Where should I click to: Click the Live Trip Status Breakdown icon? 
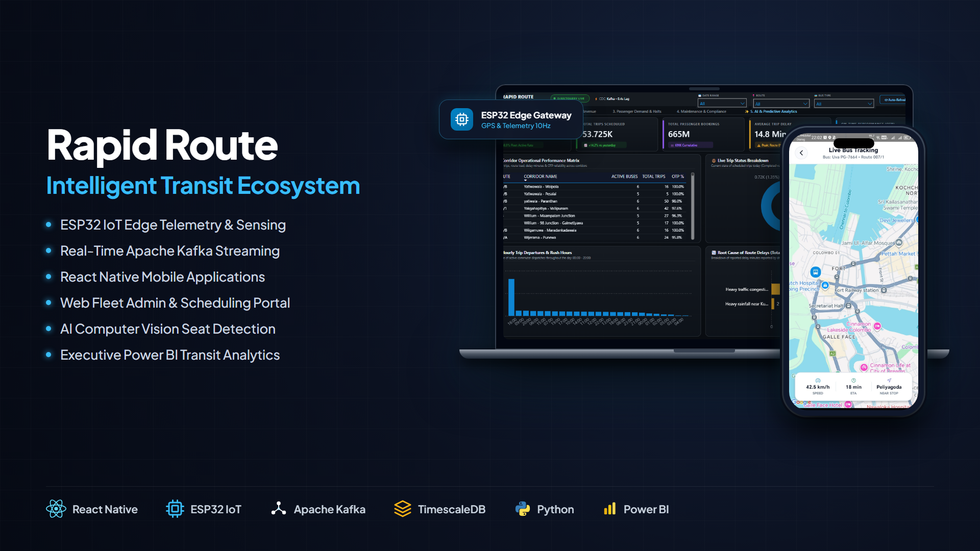[714, 161]
